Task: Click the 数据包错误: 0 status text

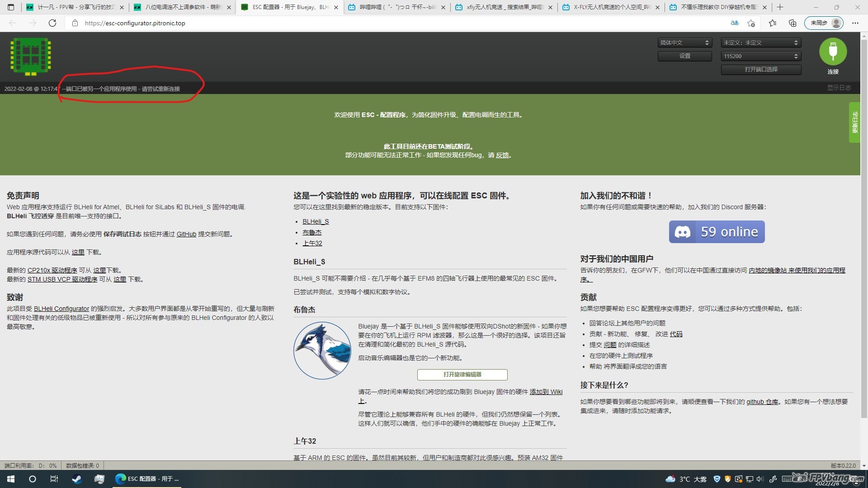Action: [x=82, y=465]
